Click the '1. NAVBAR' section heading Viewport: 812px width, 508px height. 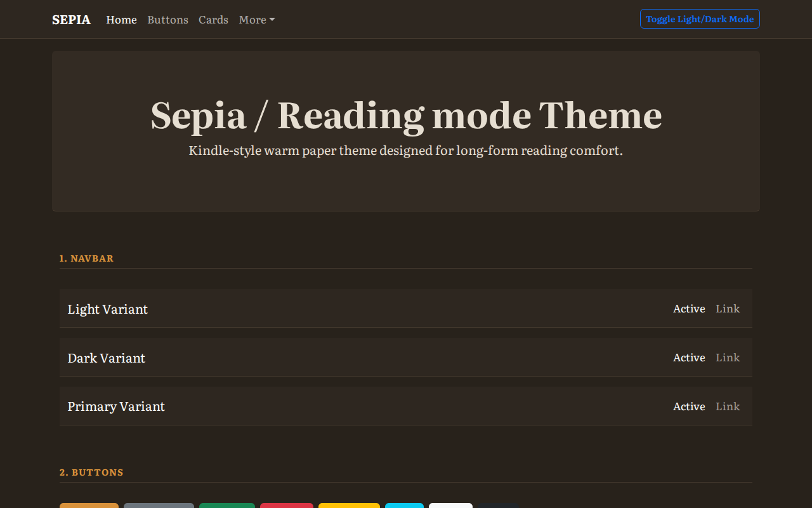(x=86, y=258)
